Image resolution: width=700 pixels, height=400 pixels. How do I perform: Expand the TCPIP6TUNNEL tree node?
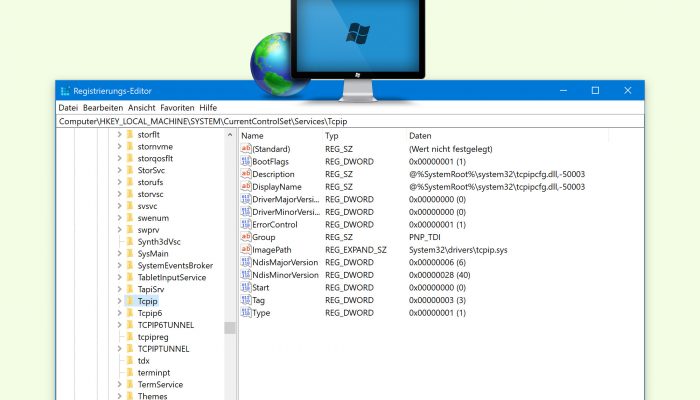click(x=119, y=325)
